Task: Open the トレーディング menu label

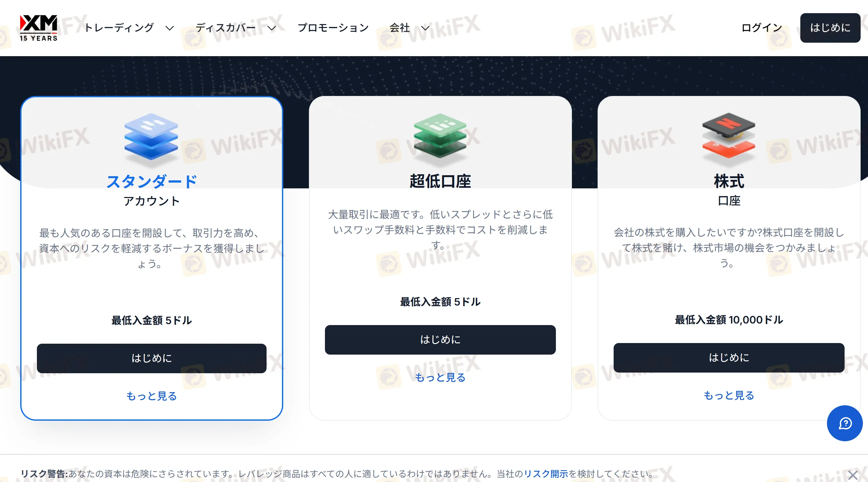Action: pyautogui.click(x=119, y=28)
